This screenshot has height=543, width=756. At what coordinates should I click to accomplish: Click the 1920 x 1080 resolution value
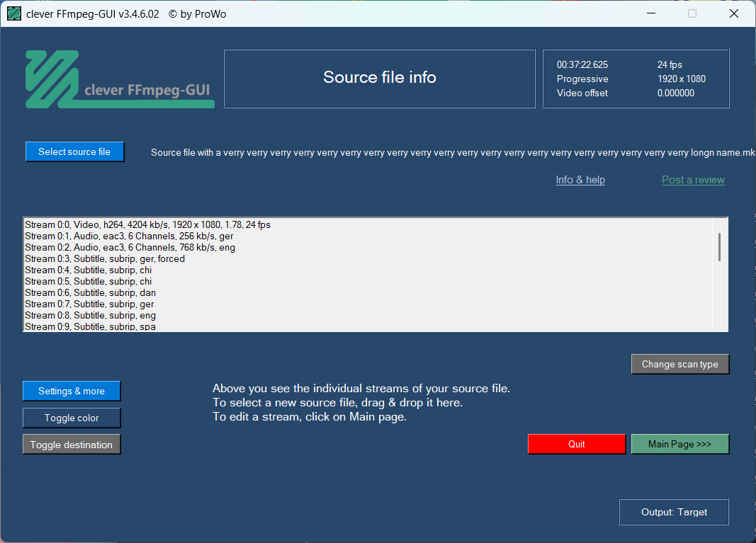(x=682, y=79)
